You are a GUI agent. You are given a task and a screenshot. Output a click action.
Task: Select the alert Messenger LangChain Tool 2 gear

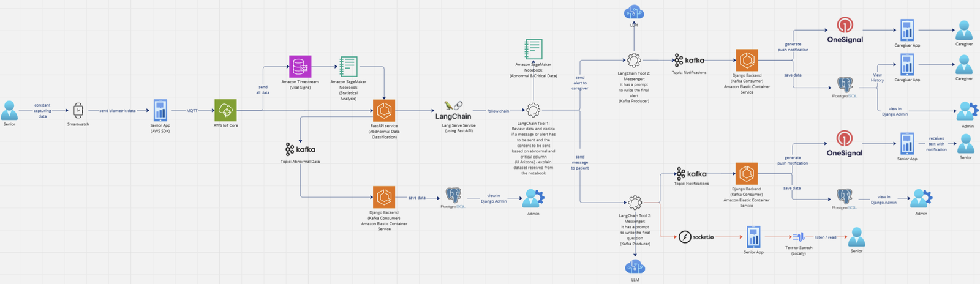[x=634, y=60]
